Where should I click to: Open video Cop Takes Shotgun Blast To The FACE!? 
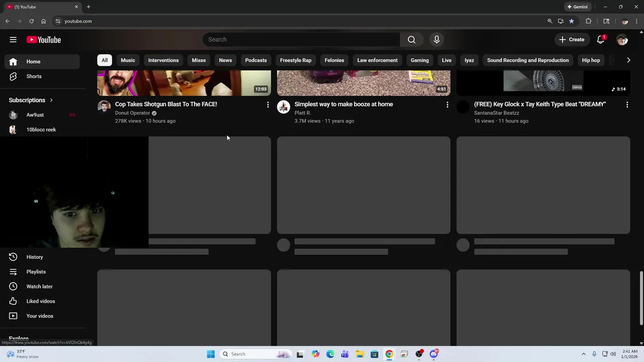click(166, 104)
